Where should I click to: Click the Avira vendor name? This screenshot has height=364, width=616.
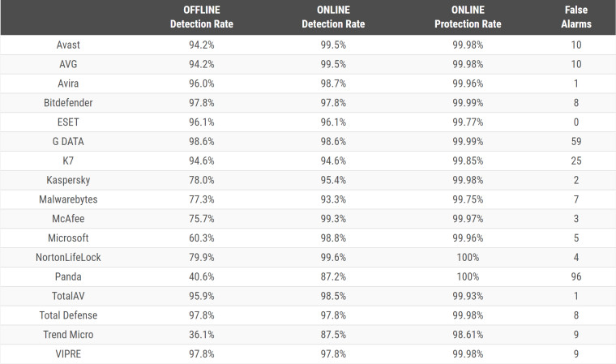click(68, 84)
